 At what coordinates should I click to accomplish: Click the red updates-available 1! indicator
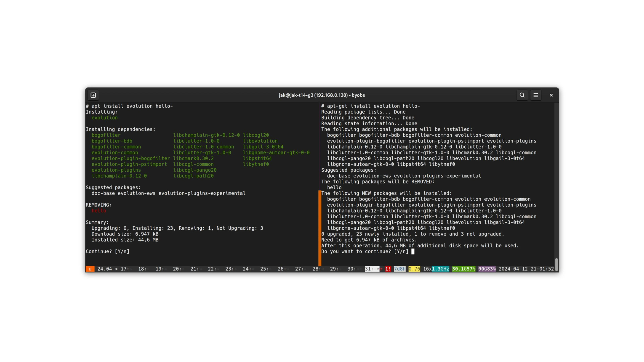point(388,269)
